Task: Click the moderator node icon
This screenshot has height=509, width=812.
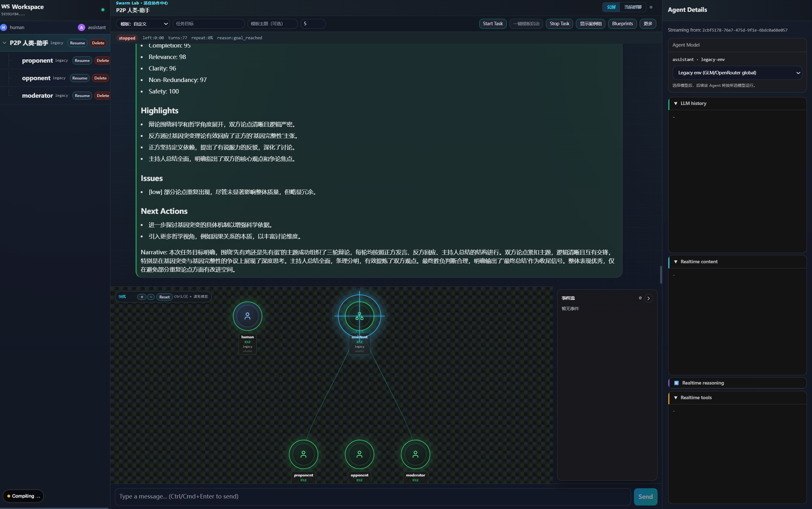Action: click(415, 454)
